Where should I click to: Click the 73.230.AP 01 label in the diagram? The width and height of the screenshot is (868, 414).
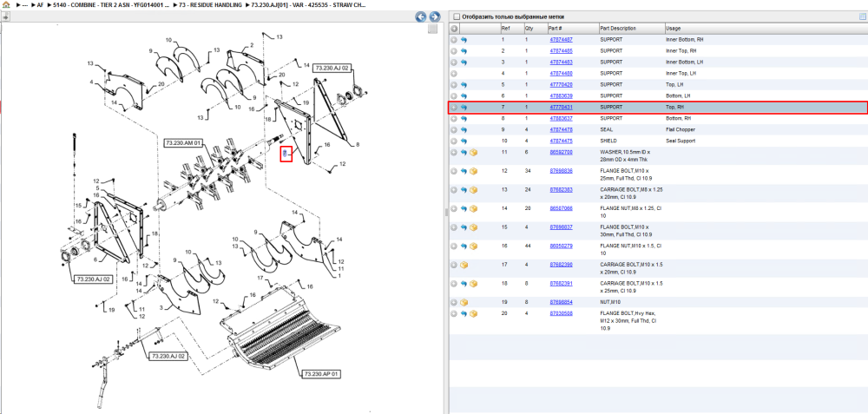(x=322, y=375)
